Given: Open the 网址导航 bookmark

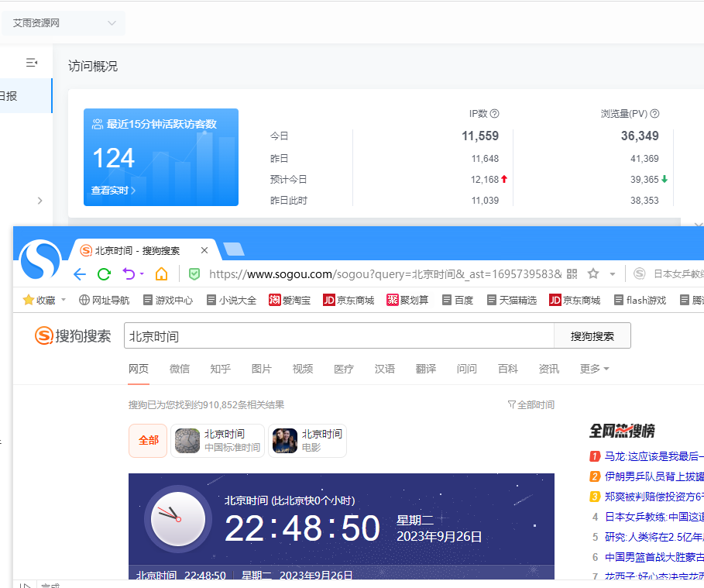Looking at the screenshot, I should coord(104,300).
